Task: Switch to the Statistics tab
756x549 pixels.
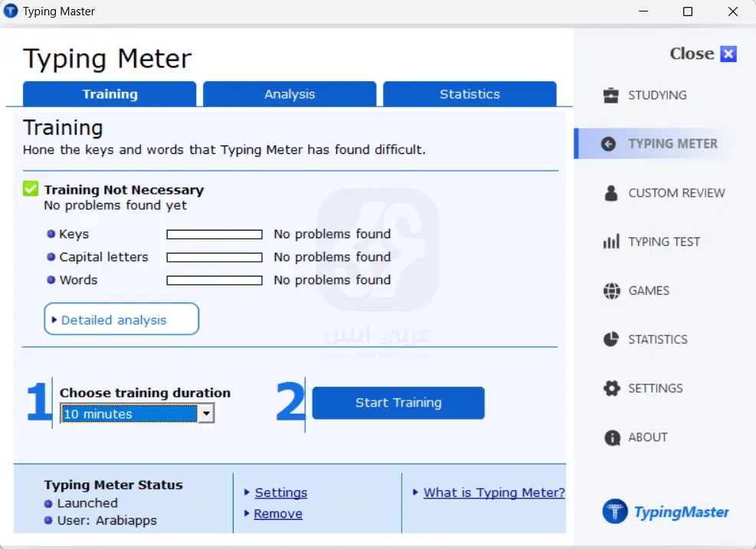Action: (470, 94)
